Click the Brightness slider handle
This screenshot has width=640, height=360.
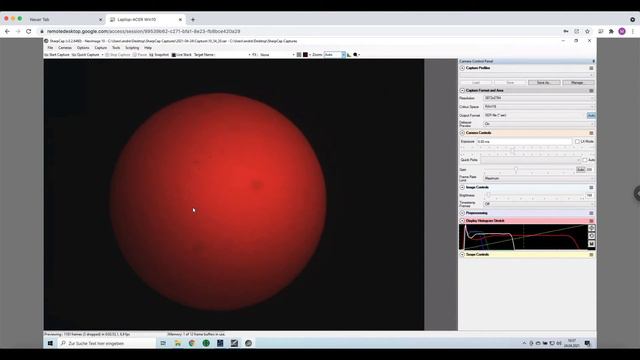tap(488, 196)
